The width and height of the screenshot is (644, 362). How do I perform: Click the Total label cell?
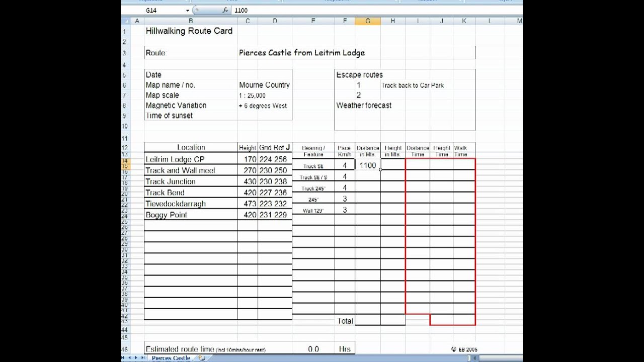point(345,321)
